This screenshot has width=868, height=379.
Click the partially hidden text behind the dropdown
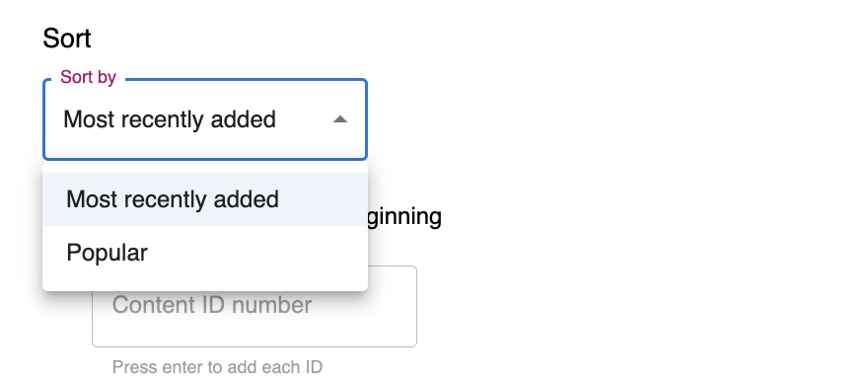pyautogui.click(x=404, y=217)
